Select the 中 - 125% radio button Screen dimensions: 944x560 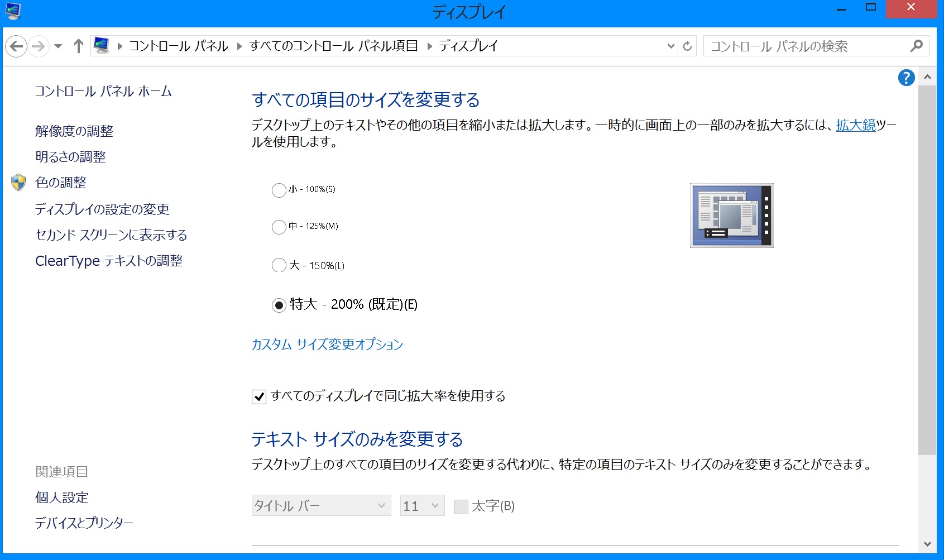coord(279,227)
